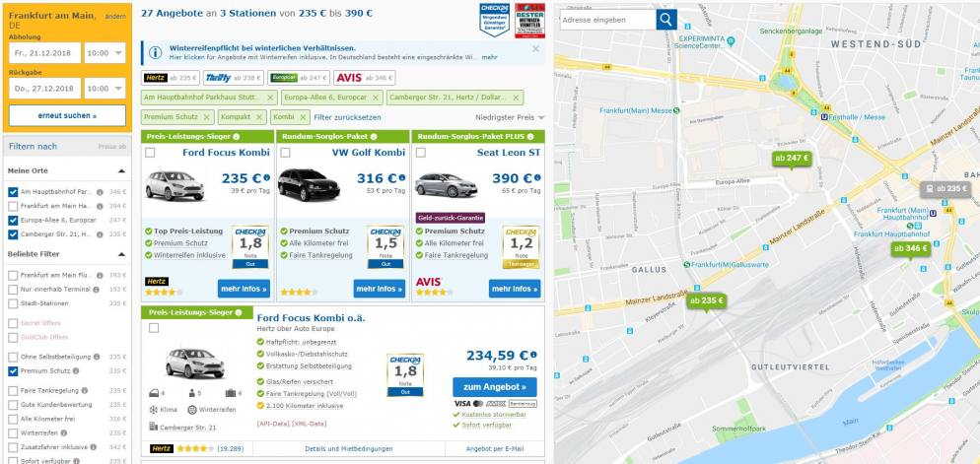Click the 'ab 247 €' map marker
980x464 pixels.
click(x=791, y=159)
